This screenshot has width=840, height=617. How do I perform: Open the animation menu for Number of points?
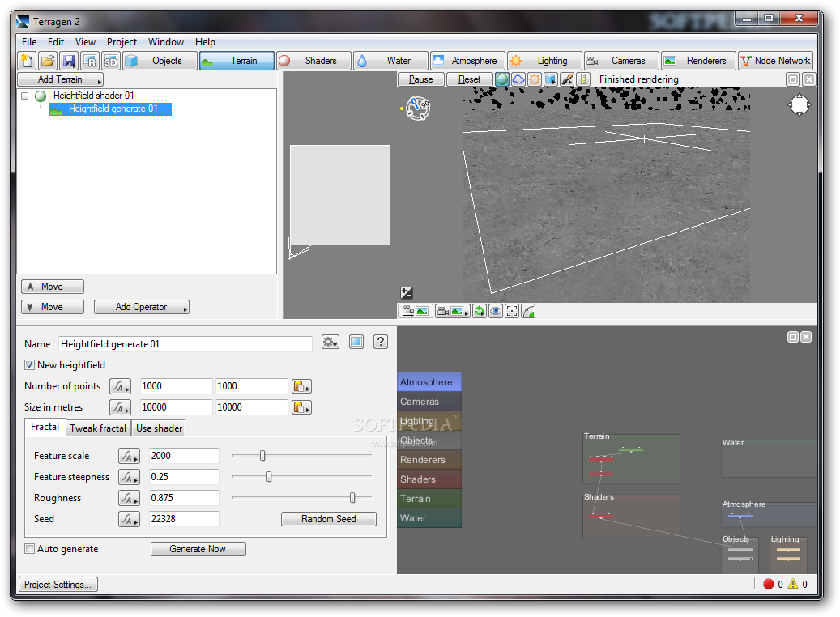(x=120, y=386)
